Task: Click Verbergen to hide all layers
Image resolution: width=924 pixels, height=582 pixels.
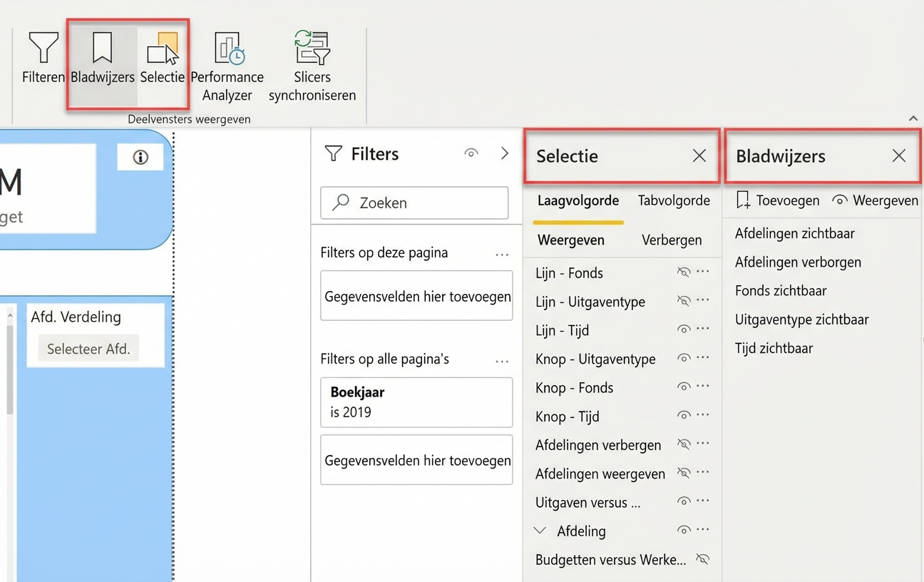Action: [672, 240]
